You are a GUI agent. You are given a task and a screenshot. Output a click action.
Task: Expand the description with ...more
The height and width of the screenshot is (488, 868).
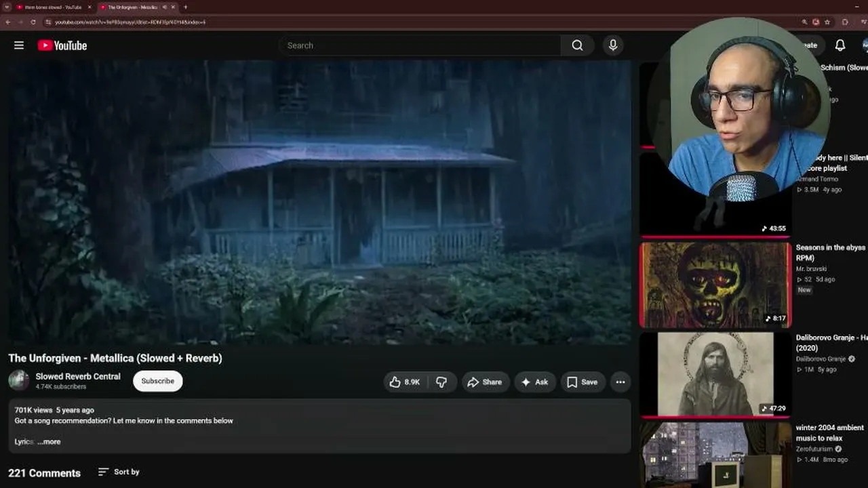pos(49,442)
